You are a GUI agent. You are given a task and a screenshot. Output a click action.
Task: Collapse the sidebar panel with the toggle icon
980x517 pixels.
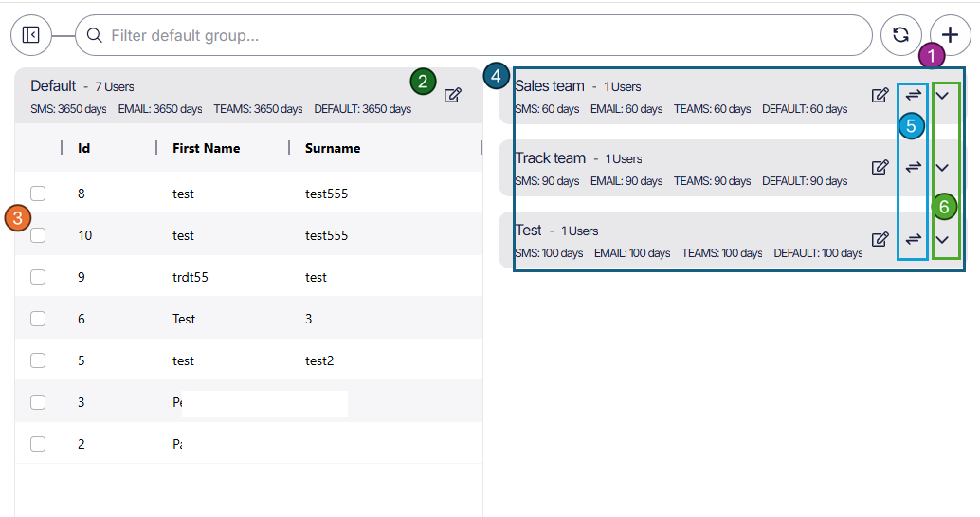coord(30,35)
